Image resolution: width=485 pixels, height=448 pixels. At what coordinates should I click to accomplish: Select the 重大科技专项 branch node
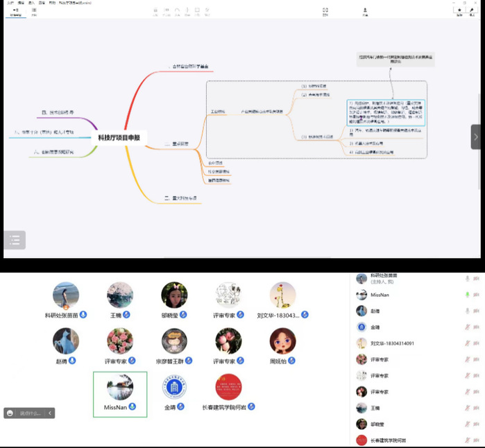[183, 198]
